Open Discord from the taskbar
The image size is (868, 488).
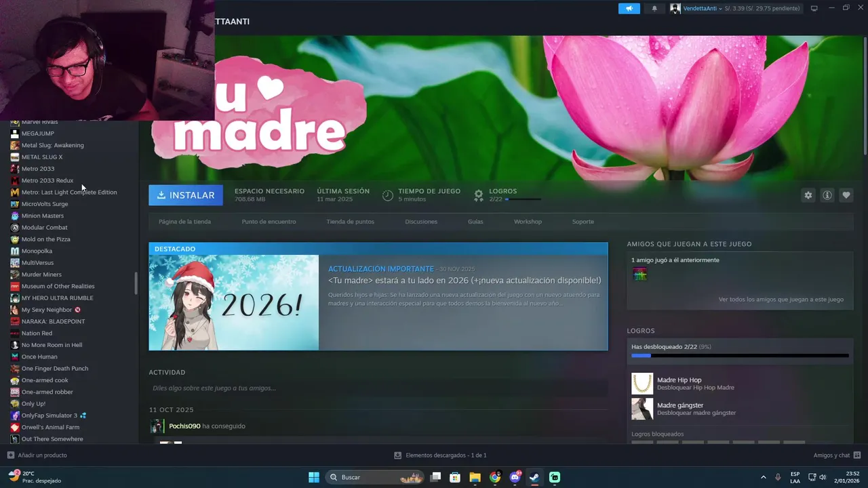point(515,477)
